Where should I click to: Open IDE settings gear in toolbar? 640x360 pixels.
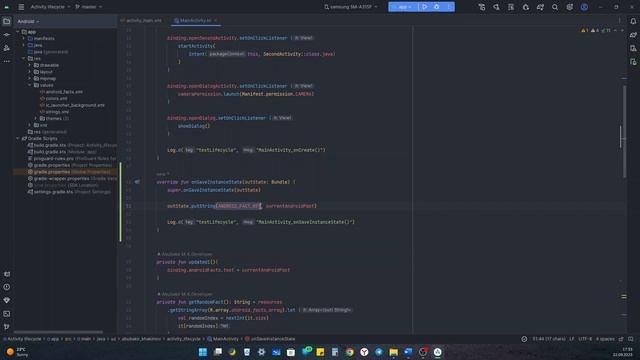pyautogui.click(x=570, y=7)
